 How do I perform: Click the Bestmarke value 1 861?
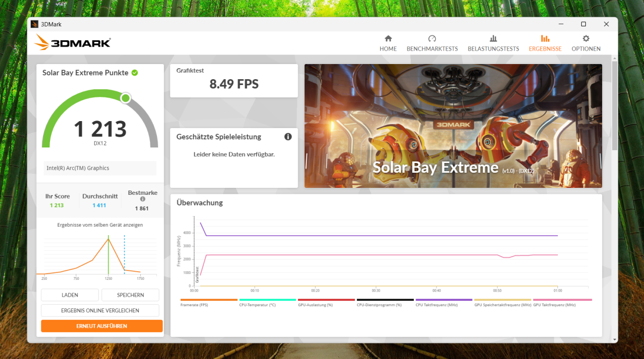142,208
